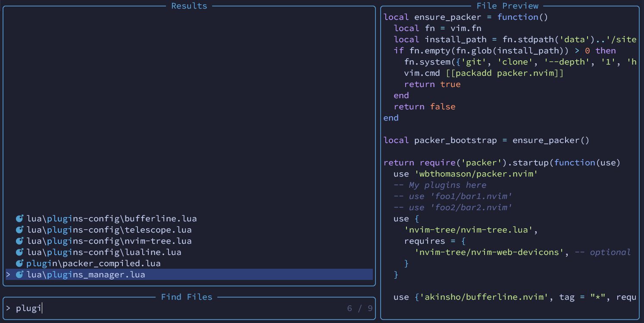Click the 6 / 9 match counter
This screenshot has width=644, height=323.
pos(360,308)
